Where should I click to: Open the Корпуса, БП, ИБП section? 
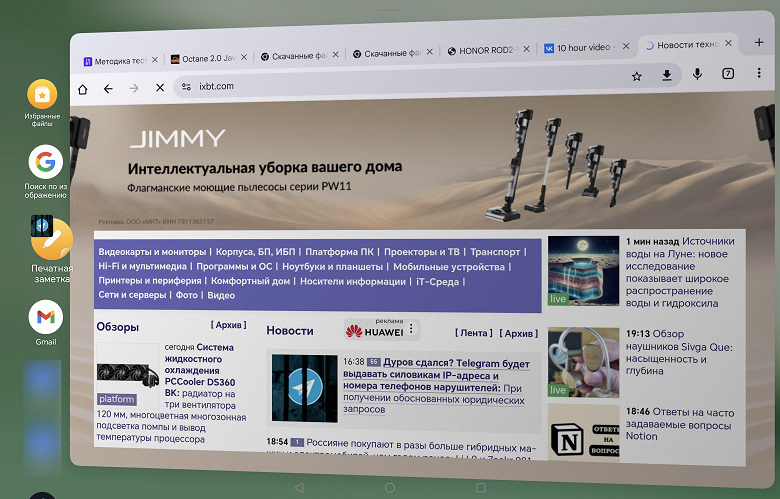click(255, 252)
